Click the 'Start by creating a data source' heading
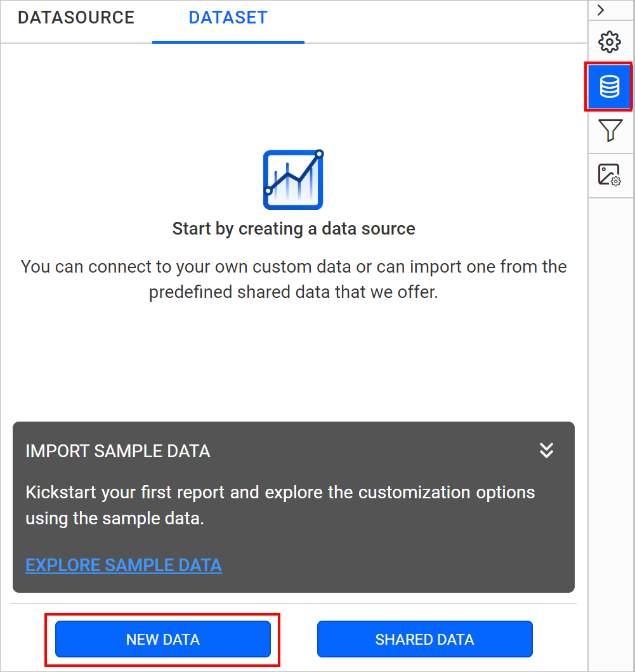635x672 pixels. [293, 228]
